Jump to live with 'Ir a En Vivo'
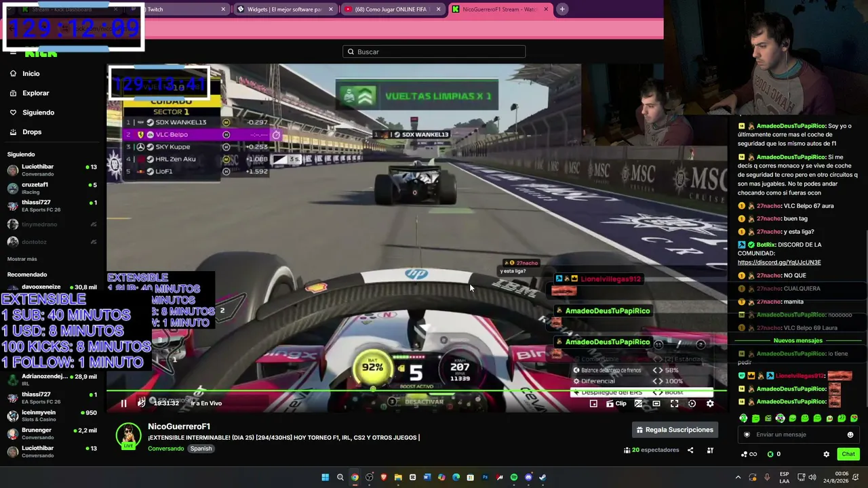This screenshot has height=488, width=868. click(206, 403)
